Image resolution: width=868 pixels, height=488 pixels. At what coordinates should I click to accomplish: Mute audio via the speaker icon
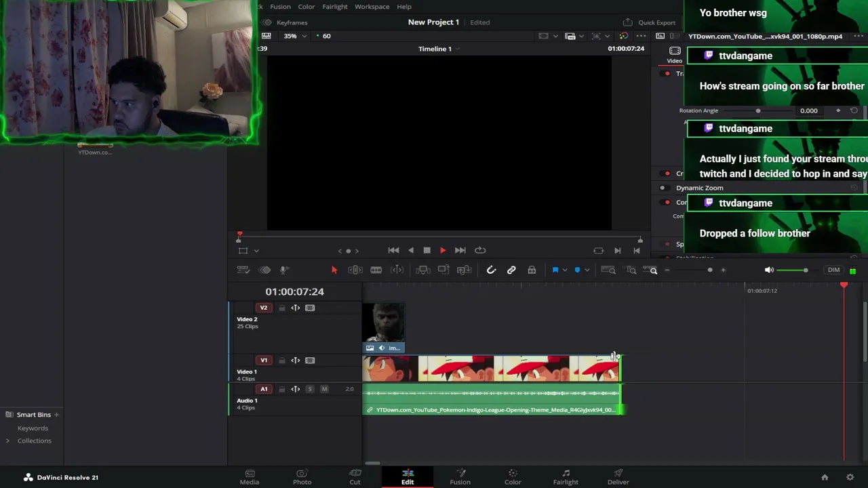click(x=769, y=270)
